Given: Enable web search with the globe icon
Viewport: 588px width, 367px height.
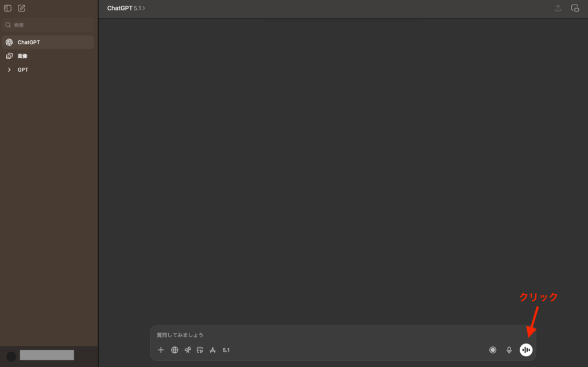Looking at the screenshot, I should [175, 350].
